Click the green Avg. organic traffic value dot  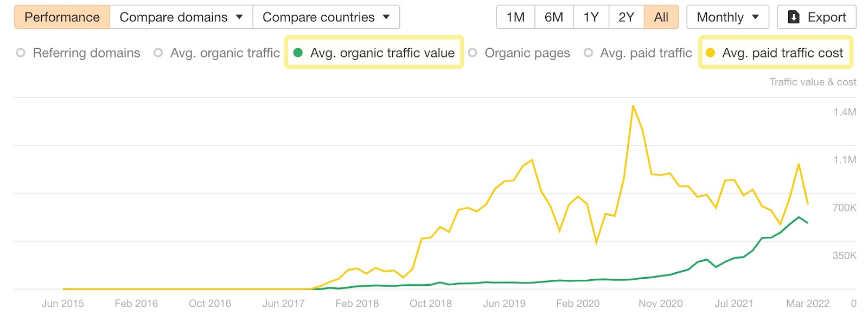(298, 53)
